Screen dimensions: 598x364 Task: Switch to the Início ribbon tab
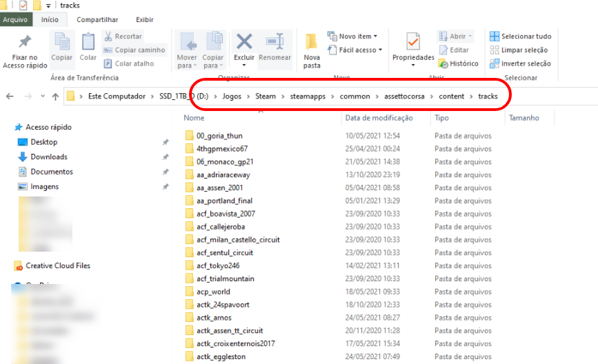(x=50, y=19)
